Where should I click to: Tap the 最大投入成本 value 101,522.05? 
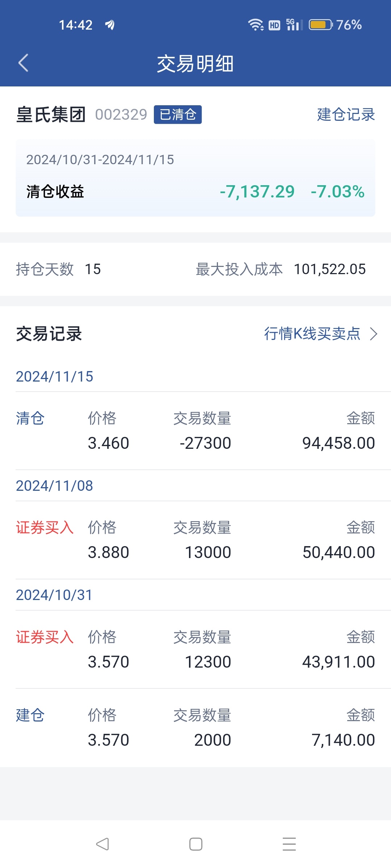coord(330,269)
